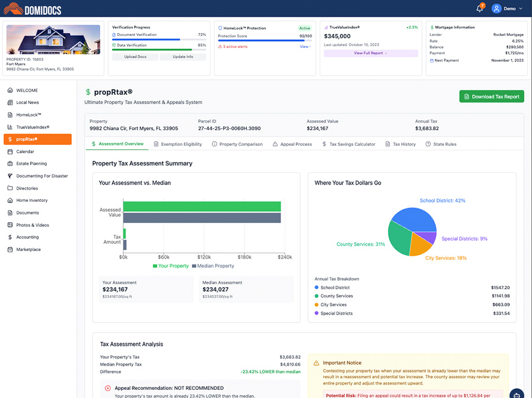Click the Calendar sidebar icon
The width and height of the screenshot is (532, 398).
pyautogui.click(x=10, y=152)
